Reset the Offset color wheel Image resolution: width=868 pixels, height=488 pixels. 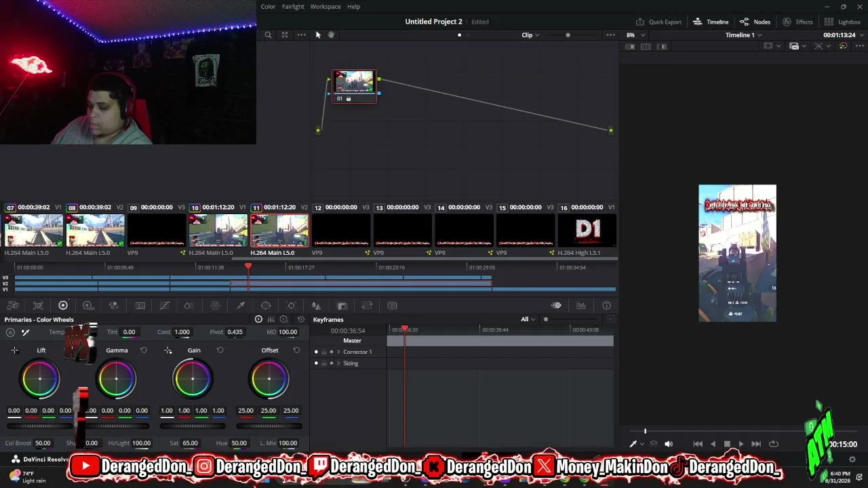click(x=296, y=350)
